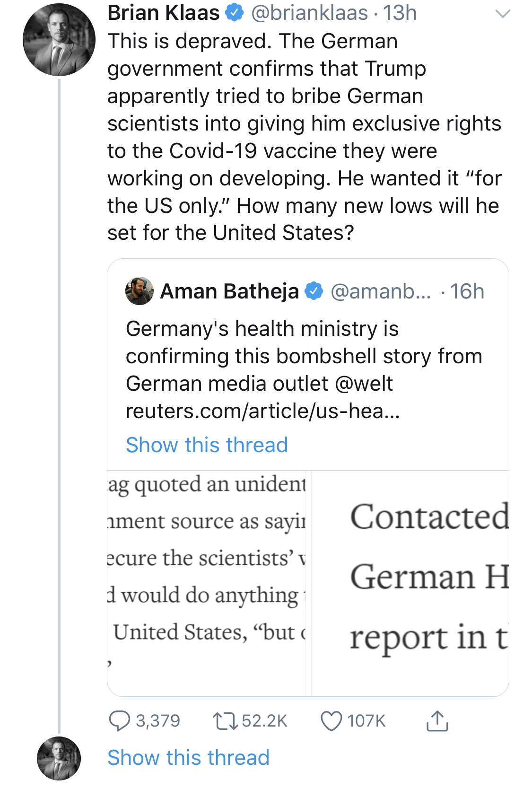
Task: Tap the retweet icon
Action: click(225, 721)
